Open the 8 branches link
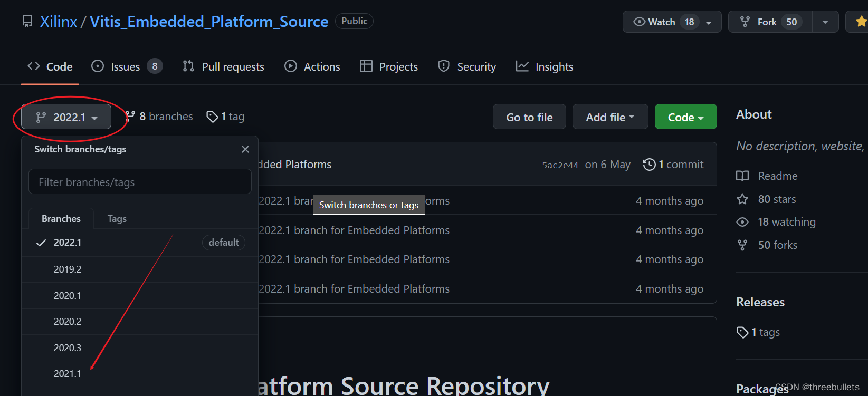The width and height of the screenshot is (868, 396). (x=159, y=117)
